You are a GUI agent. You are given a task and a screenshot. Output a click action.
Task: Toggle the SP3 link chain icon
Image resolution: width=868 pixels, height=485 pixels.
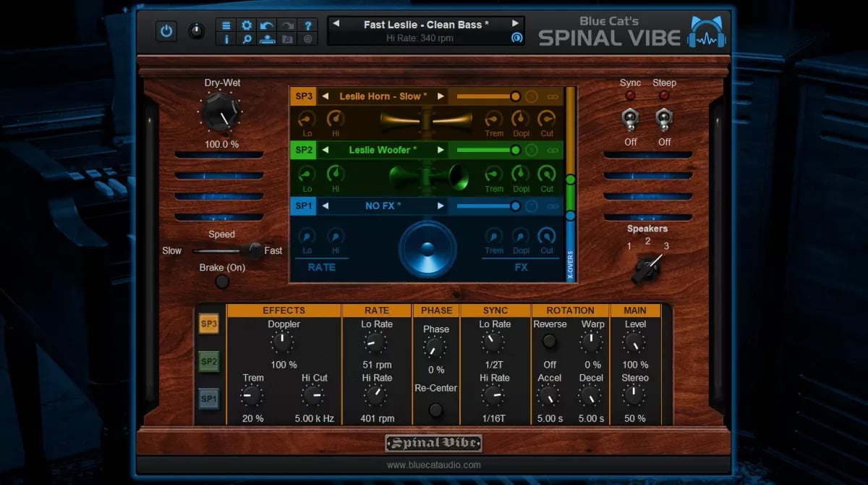point(553,96)
